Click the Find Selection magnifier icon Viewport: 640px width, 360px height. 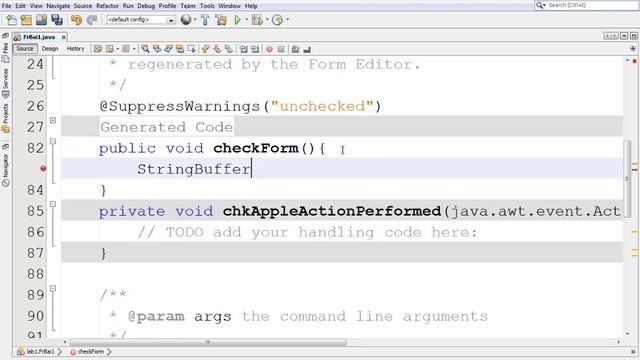145,49
